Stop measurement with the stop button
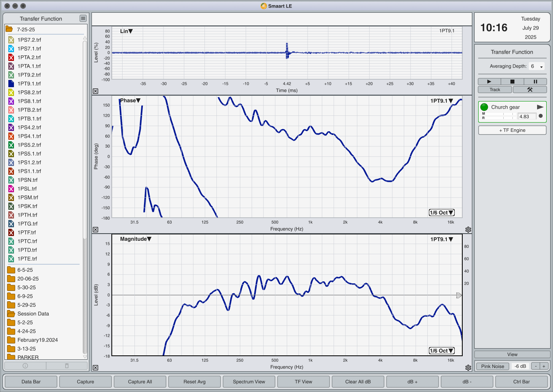The image size is (553, 392). [512, 82]
